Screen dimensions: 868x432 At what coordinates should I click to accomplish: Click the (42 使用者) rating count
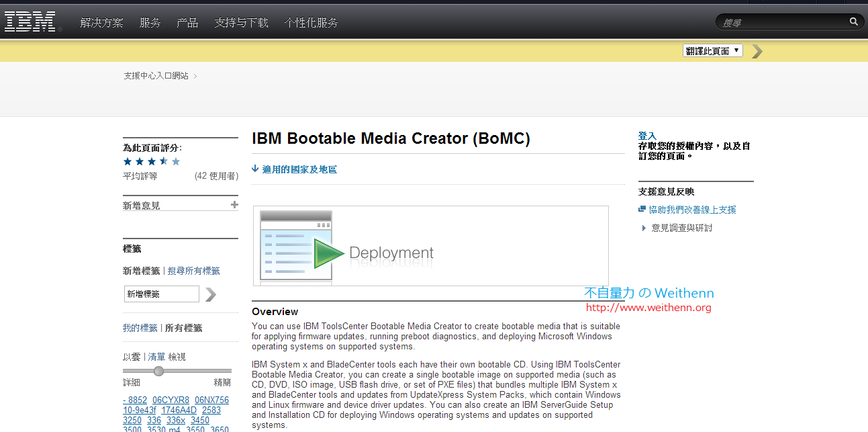(216, 176)
